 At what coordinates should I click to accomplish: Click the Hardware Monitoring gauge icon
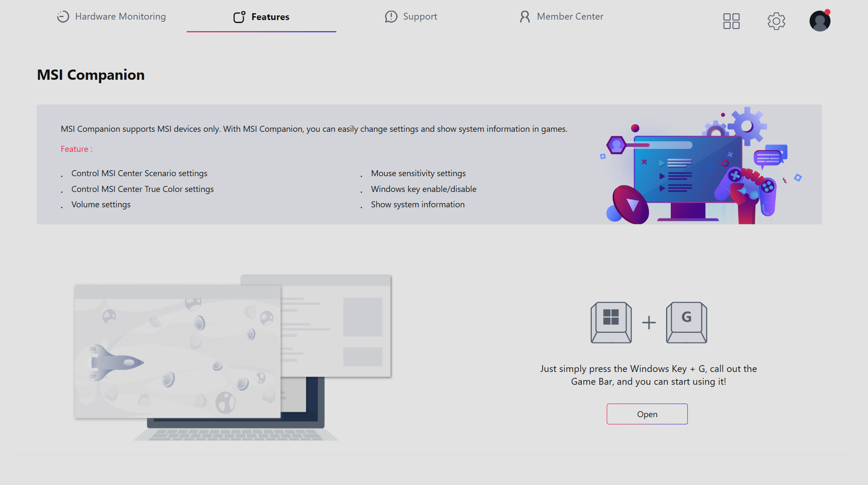63,17
